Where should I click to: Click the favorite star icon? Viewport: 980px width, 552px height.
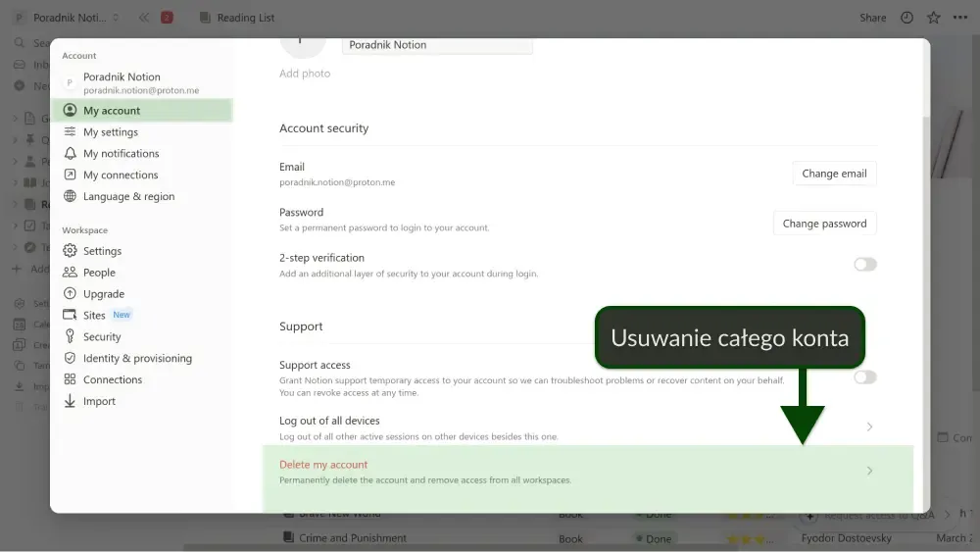(x=934, y=18)
